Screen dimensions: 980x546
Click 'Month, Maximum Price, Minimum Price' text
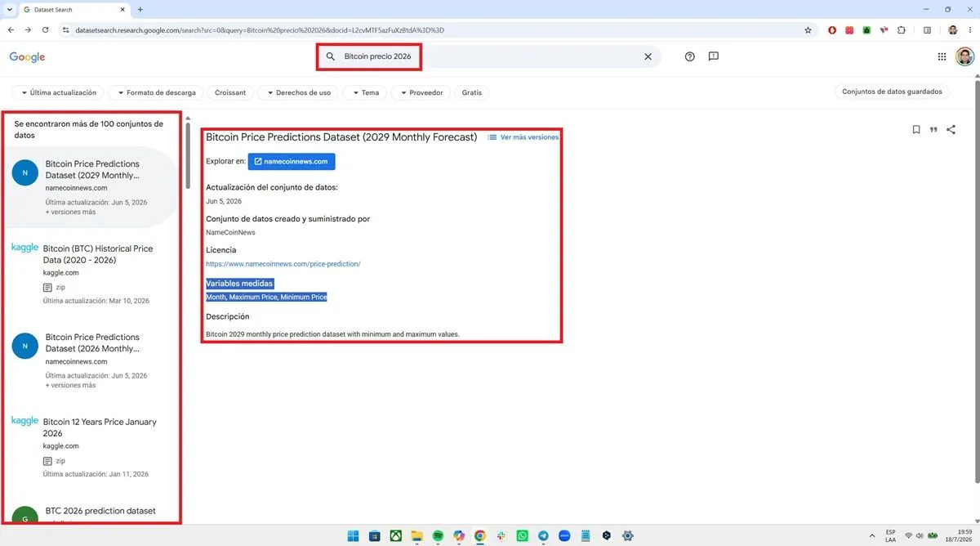click(266, 297)
